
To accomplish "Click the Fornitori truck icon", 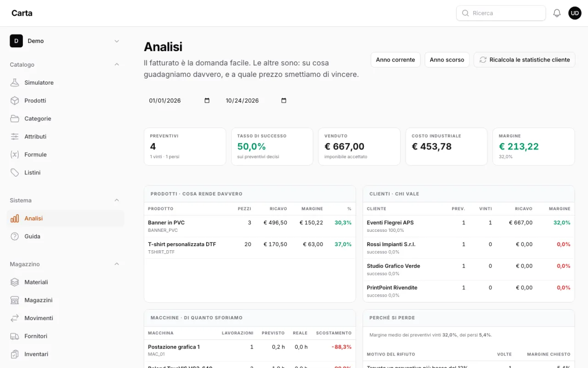I will [x=15, y=336].
